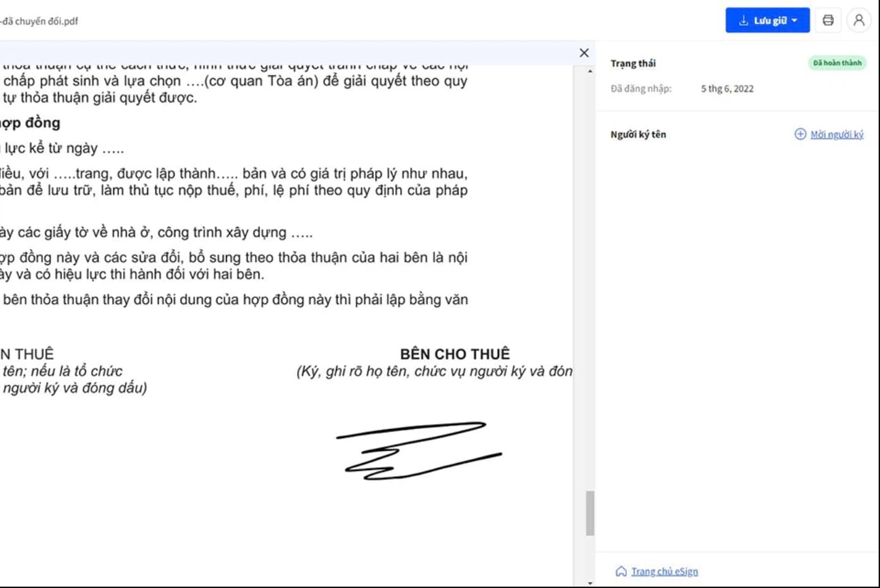Click the BÊN CHO THUÊ heading
The width and height of the screenshot is (880, 588).
(454, 354)
